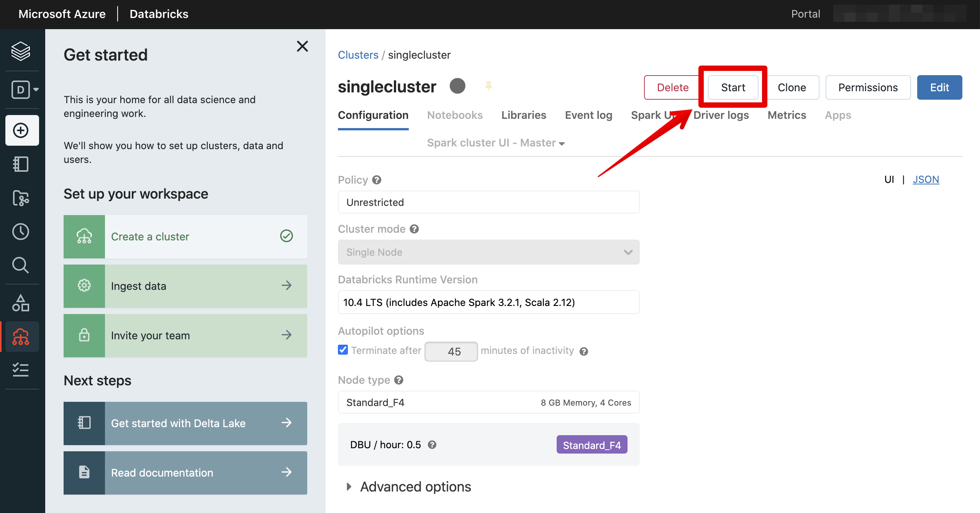Open the Data icon in sidebar
980x513 pixels.
(21, 303)
